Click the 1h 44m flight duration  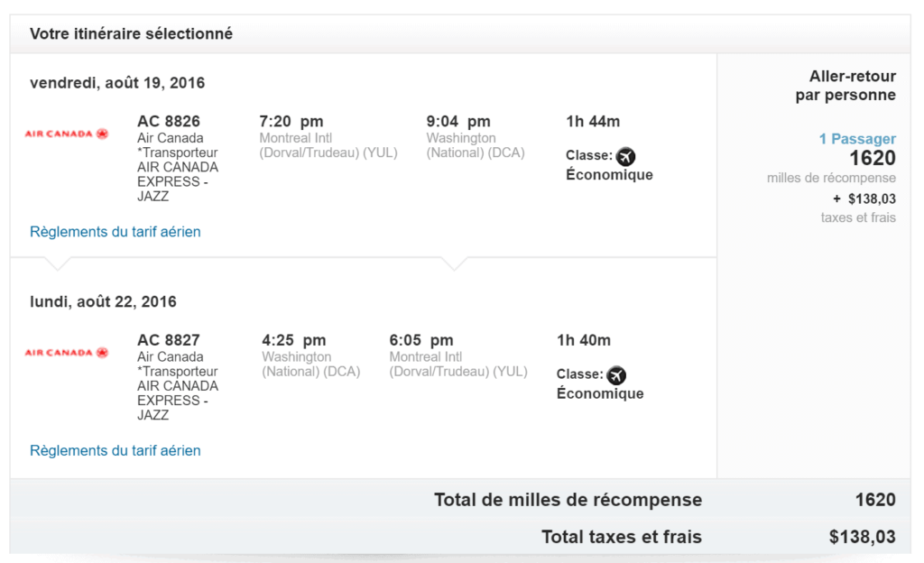(x=593, y=121)
